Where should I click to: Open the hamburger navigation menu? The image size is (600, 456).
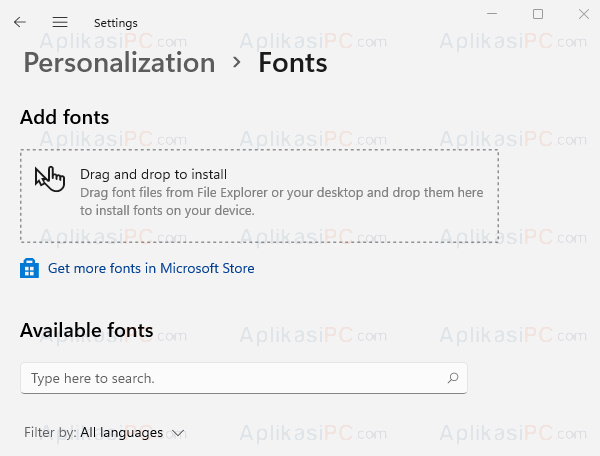click(60, 22)
